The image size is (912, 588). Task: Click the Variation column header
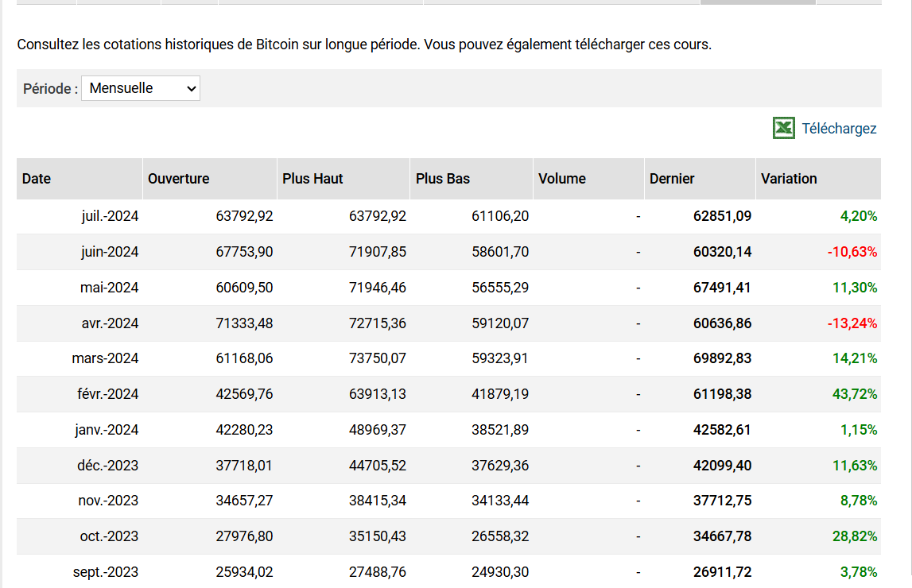tap(818, 179)
